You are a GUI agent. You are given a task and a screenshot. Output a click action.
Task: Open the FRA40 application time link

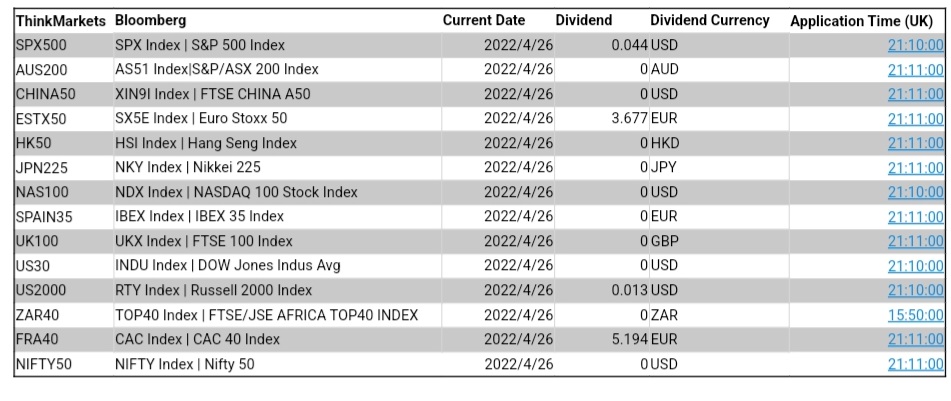point(915,340)
